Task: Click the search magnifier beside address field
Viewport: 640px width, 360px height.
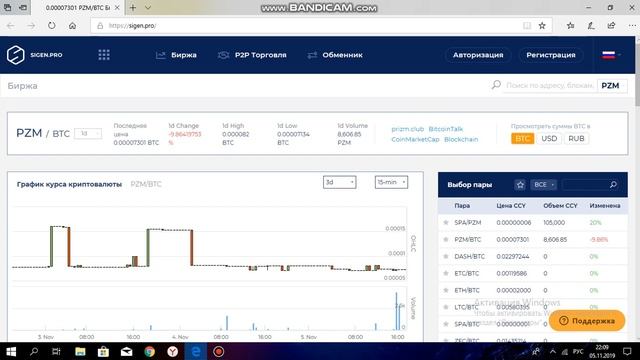Action: point(496,85)
